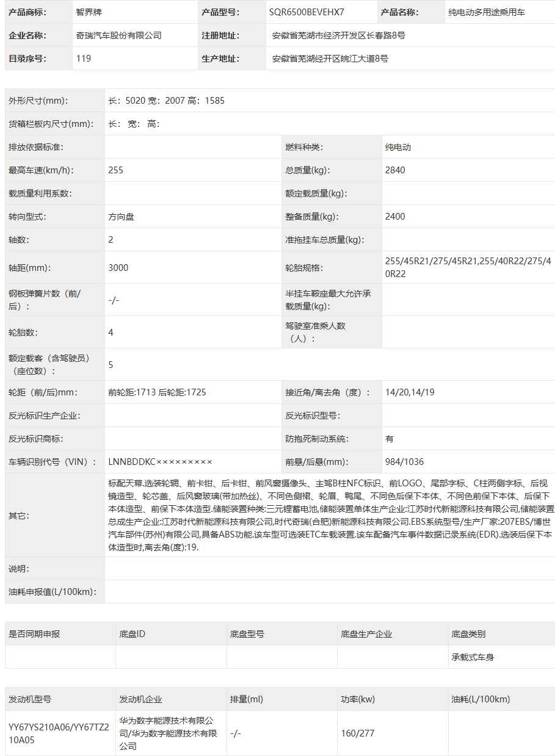
Task: Click the label 目录序号:
Action: (x=27, y=59)
